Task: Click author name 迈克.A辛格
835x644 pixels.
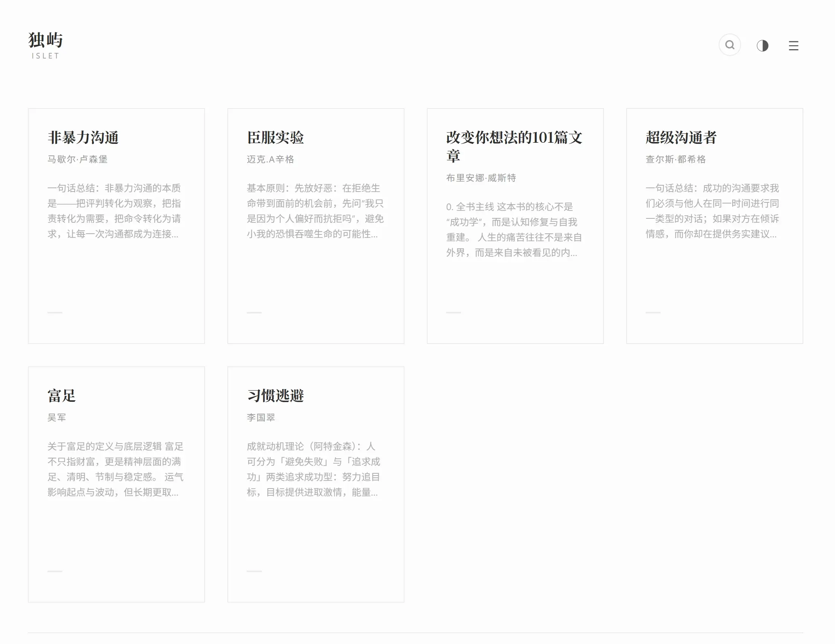Action: (x=270, y=160)
